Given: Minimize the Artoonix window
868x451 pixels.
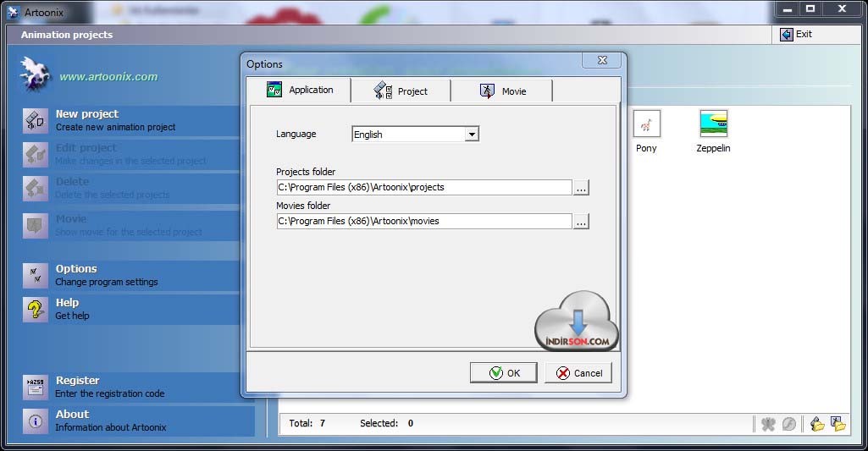Looking at the screenshot, I should point(787,8).
